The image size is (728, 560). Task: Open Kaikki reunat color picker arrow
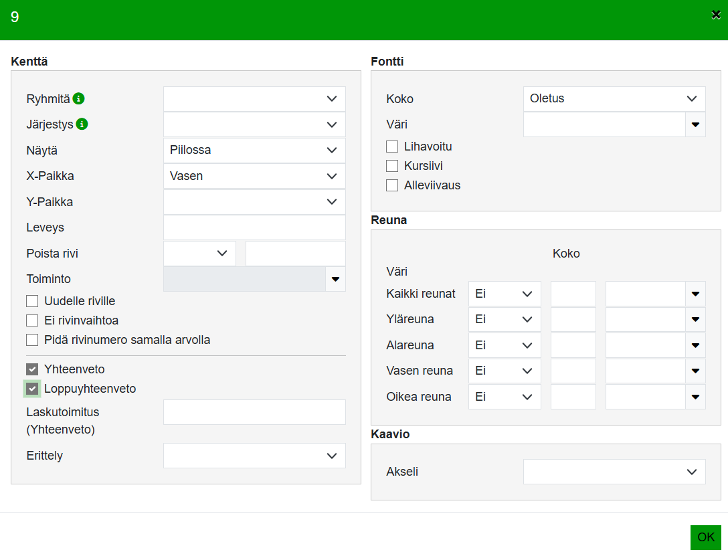pyautogui.click(x=695, y=294)
